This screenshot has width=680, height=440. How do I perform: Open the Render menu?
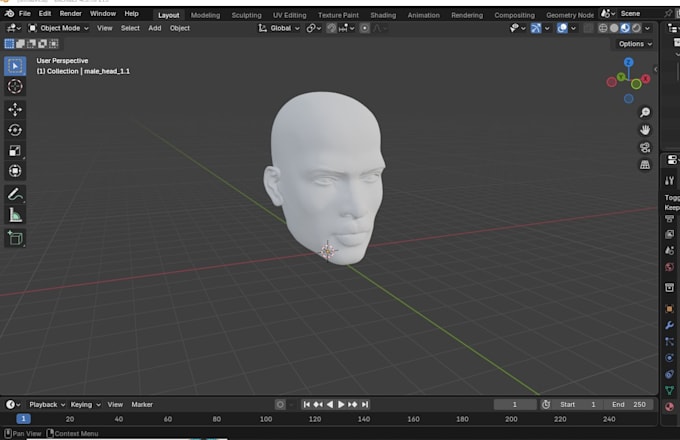pos(70,13)
